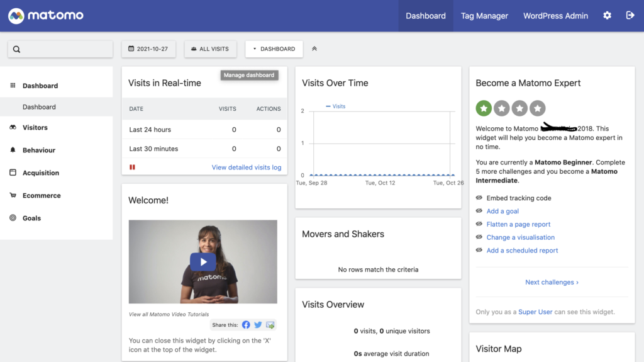Select Dashboard in the top navigation
Viewport: 644px width, 362px height.
pos(426,16)
